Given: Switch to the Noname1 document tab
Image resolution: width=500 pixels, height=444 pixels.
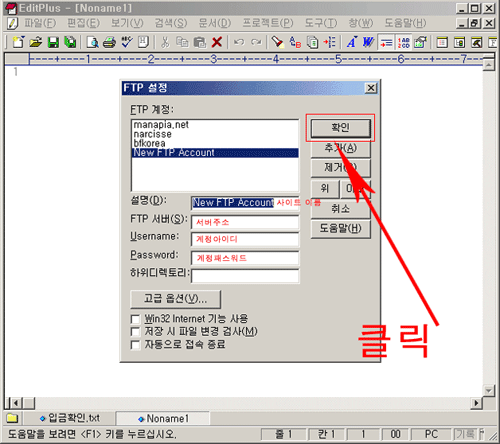Looking at the screenshot, I should point(163,418).
